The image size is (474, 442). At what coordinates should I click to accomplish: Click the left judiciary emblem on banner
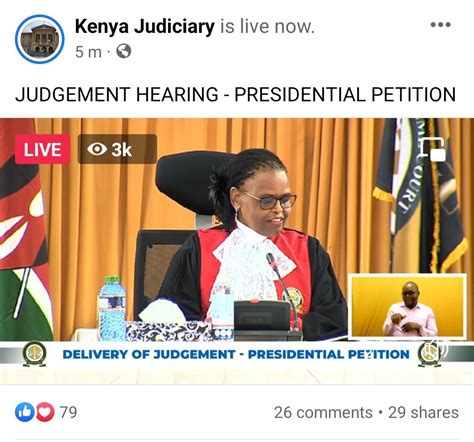click(34, 354)
